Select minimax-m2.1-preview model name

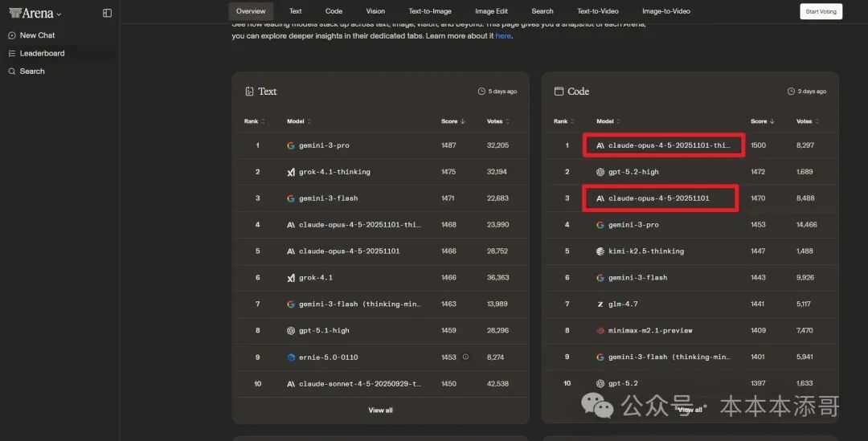[x=650, y=330]
